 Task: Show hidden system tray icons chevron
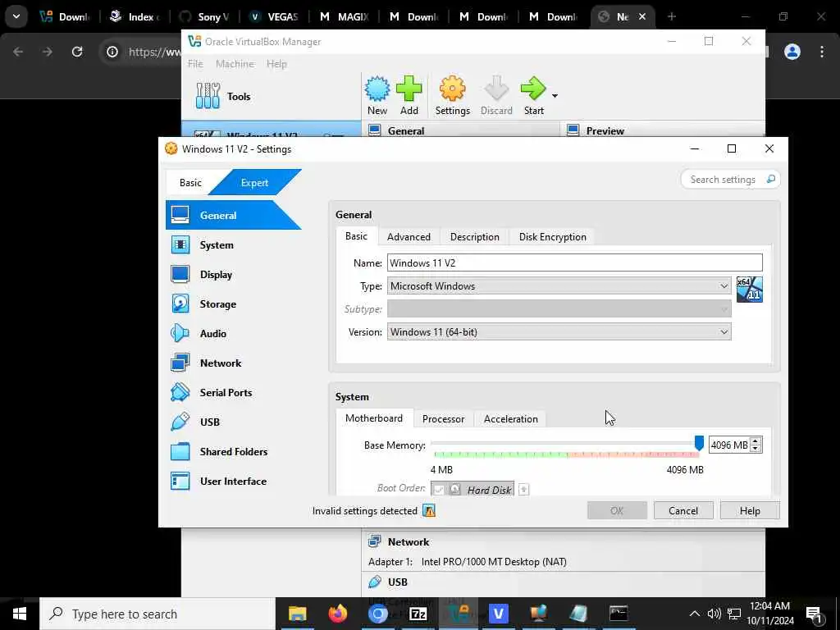pos(694,614)
